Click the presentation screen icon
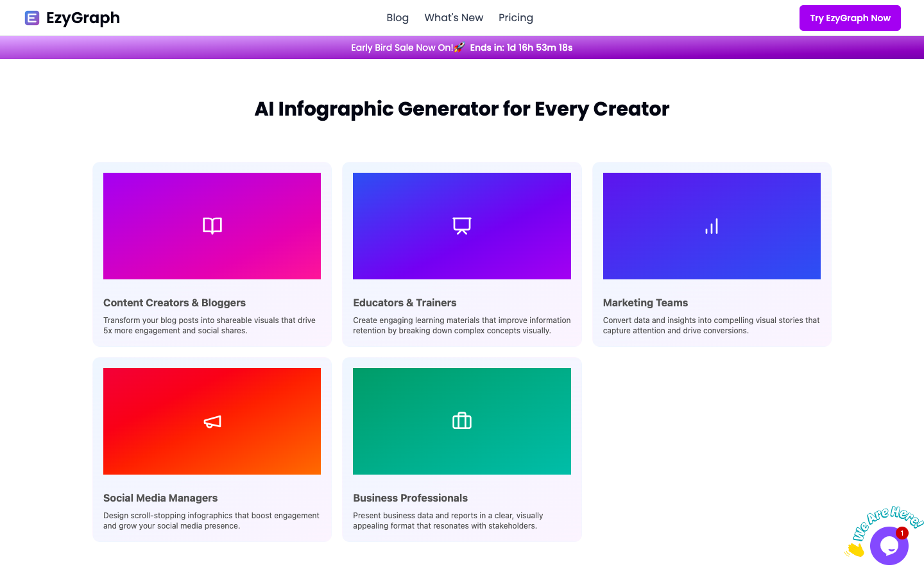This screenshot has width=924, height=578. [462, 226]
